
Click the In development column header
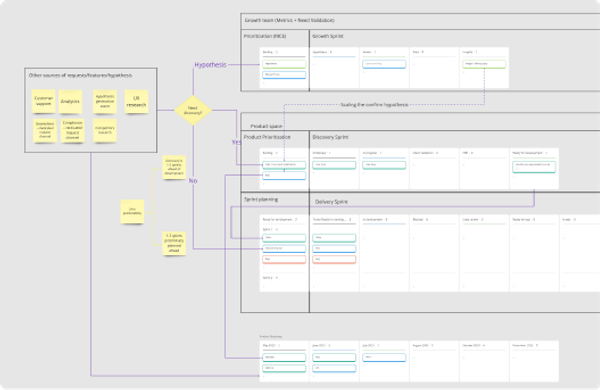pos(375,220)
